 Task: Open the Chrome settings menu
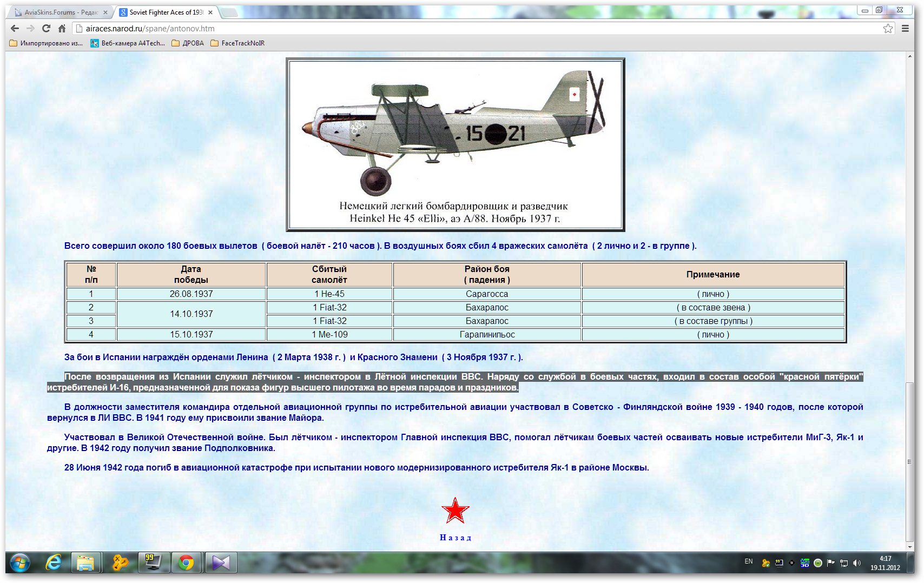pyautogui.click(x=905, y=29)
